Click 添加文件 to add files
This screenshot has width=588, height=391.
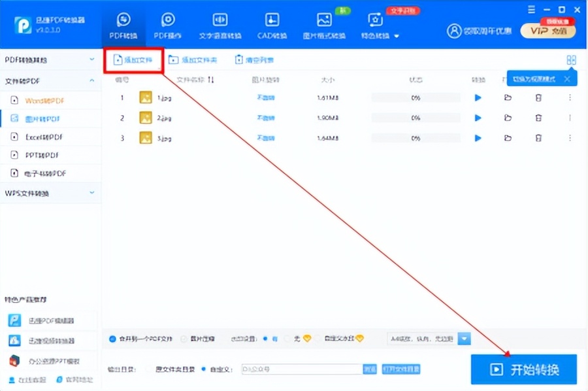point(133,59)
